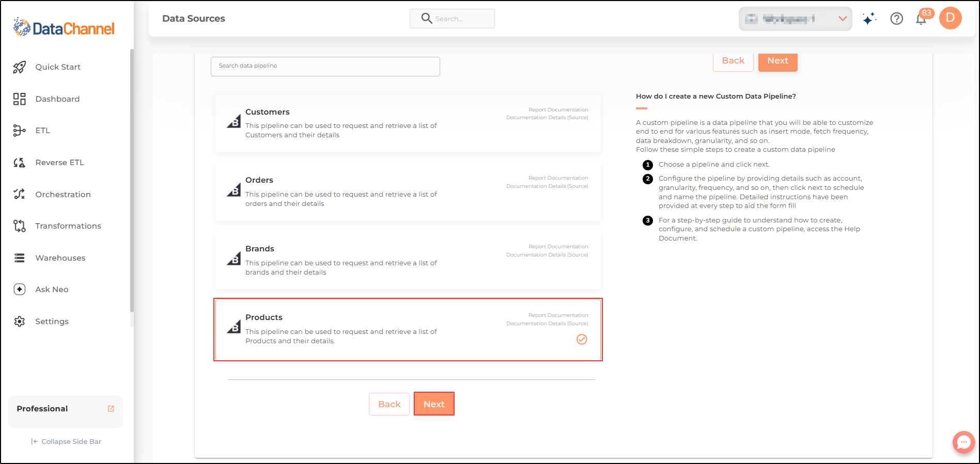Image resolution: width=980 pixels, height=464 pixels.
Task: Focus the header Search field
Action: [x=452, y=19]
